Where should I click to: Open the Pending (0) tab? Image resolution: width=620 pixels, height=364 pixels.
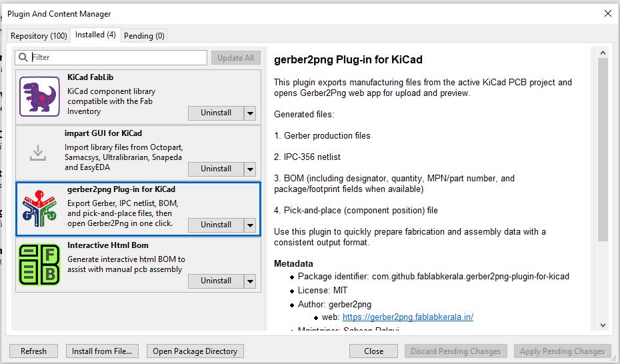click(x=144, y=36)
